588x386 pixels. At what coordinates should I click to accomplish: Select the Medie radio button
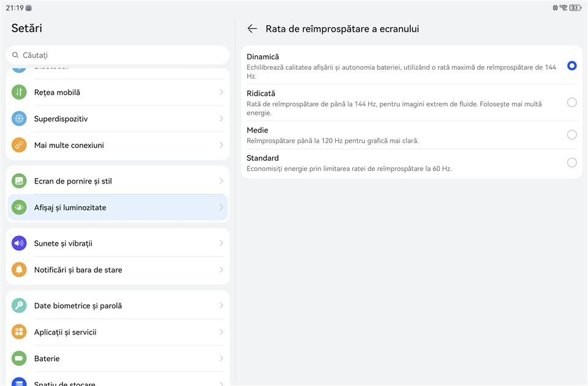571,135
